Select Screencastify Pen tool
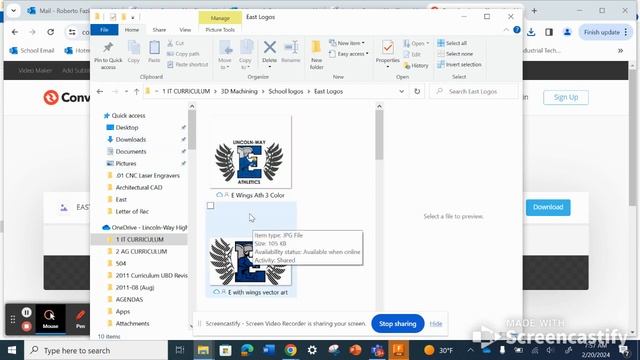This screenshot has width=640, height=360. click(80, 319)
